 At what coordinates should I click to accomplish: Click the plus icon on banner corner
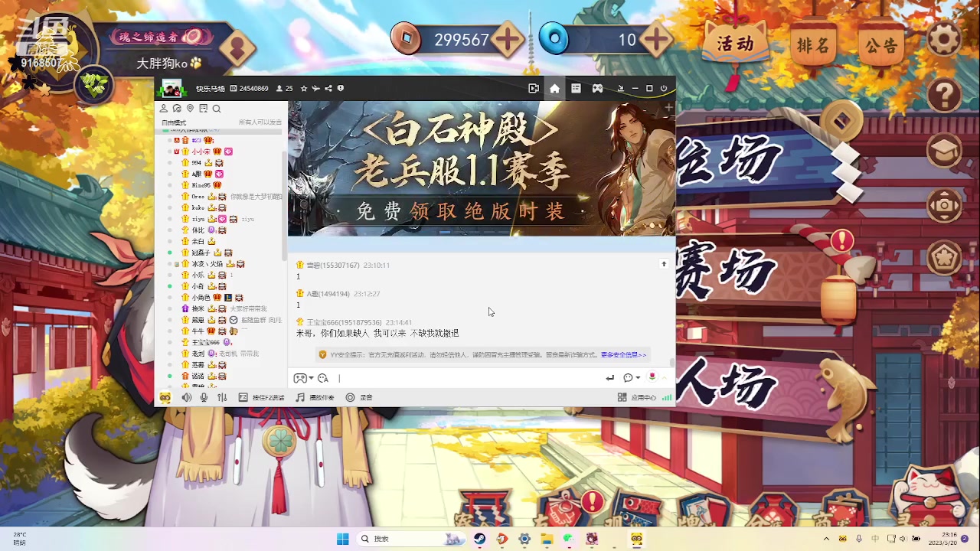pyautogui.click(x=668, y=108)
